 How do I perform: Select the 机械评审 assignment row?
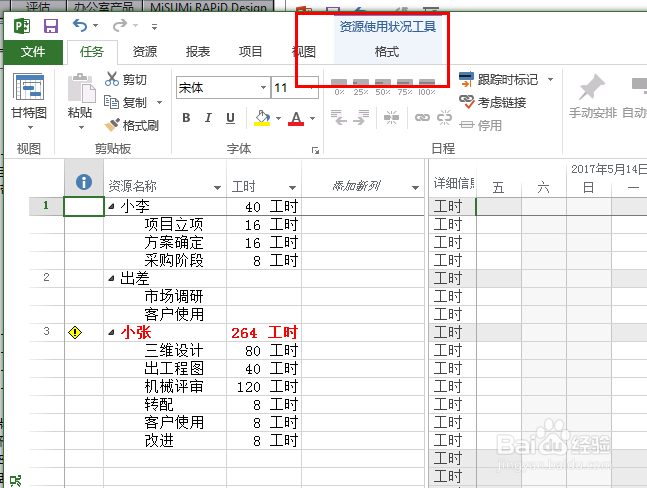[x=173, y=387]
